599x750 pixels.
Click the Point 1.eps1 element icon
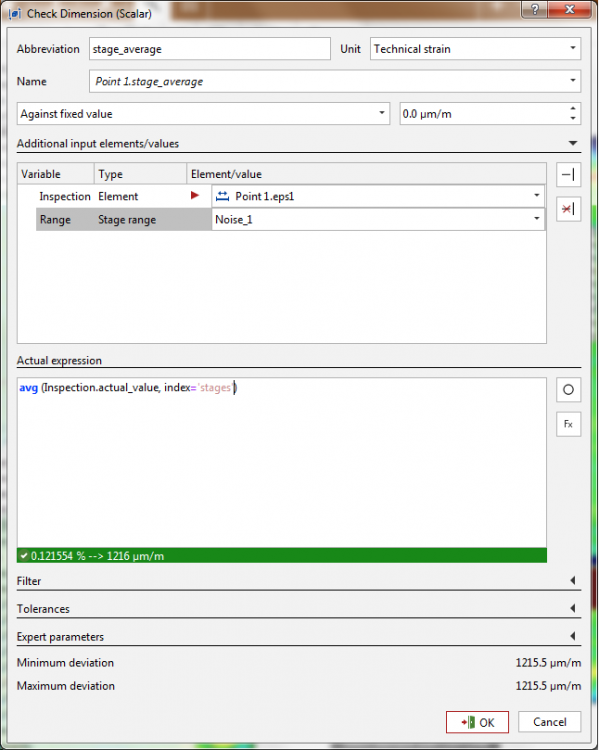point(222,196)
